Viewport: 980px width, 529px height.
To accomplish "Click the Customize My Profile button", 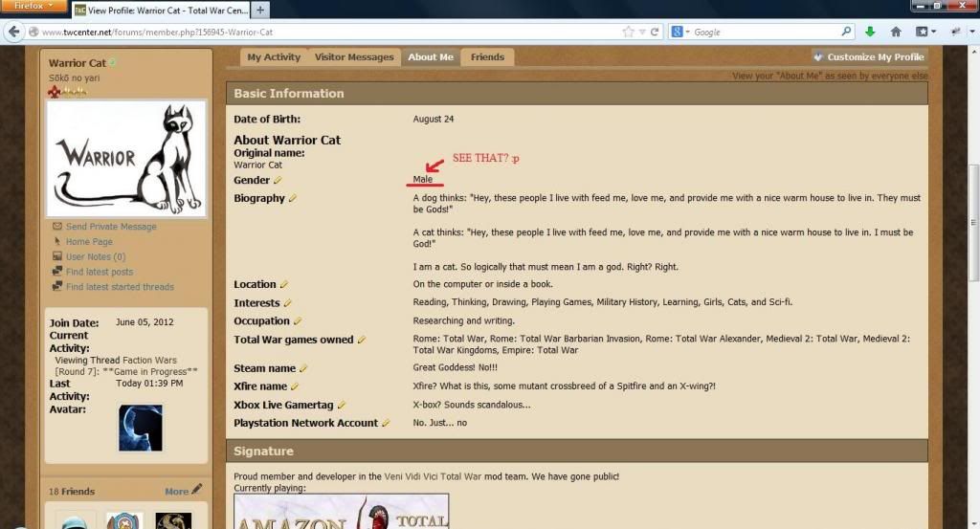I will 869,57.
